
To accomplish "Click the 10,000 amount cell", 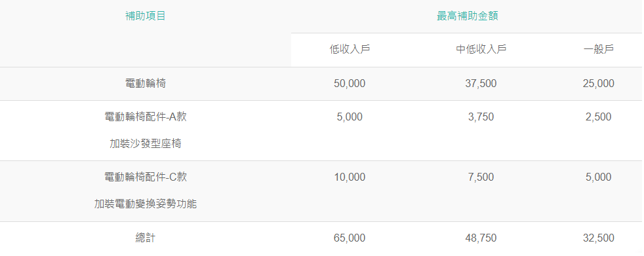I will click(x=350, y=177).
